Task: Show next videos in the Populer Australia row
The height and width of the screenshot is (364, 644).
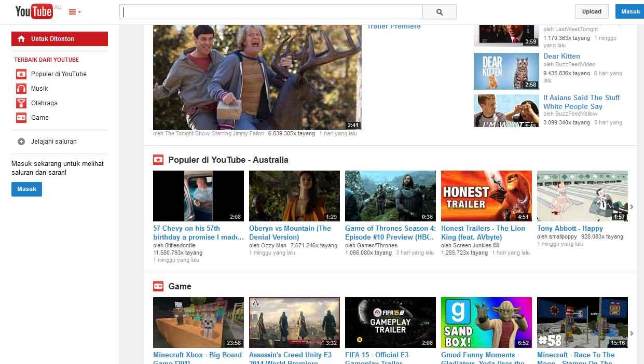Action: 632,207
